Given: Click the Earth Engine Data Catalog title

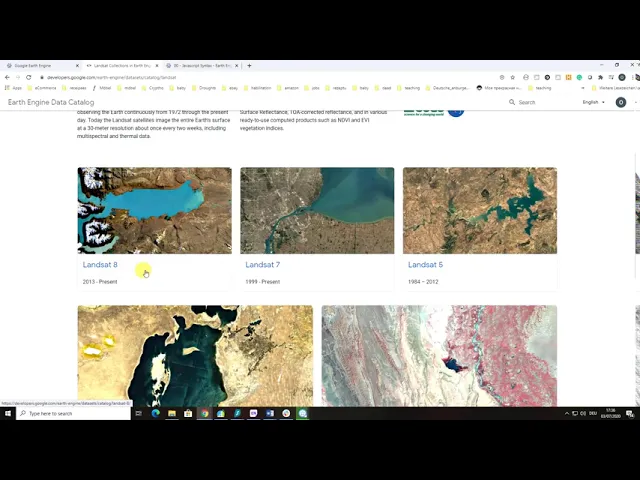Looking at the screenshot, I should tap(51, 102).
